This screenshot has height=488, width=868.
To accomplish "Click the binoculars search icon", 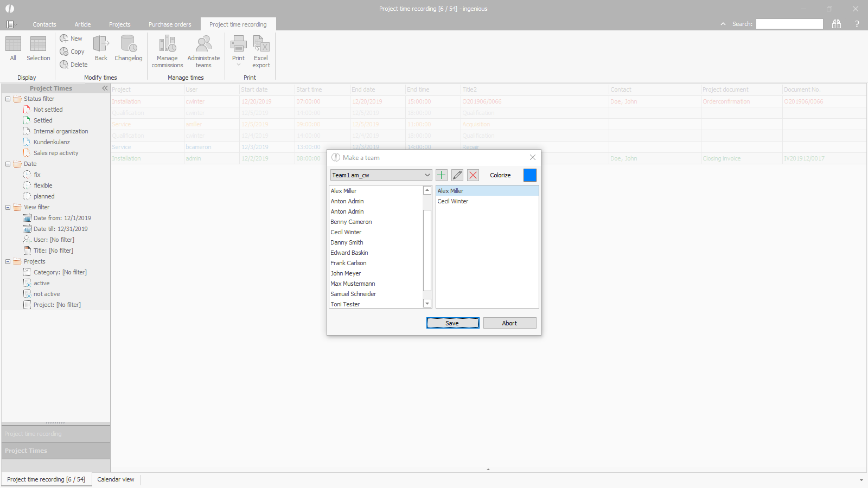I will 837,24.
